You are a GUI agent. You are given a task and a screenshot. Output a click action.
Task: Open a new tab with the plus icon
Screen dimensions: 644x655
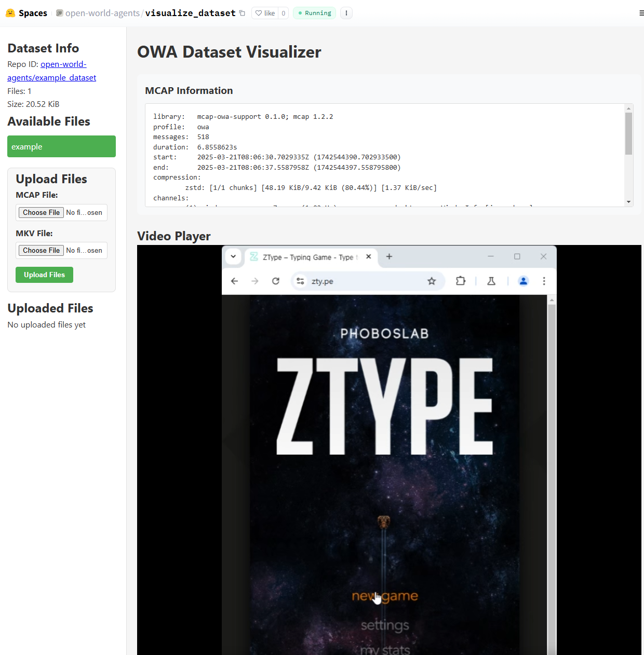point(389,256)
